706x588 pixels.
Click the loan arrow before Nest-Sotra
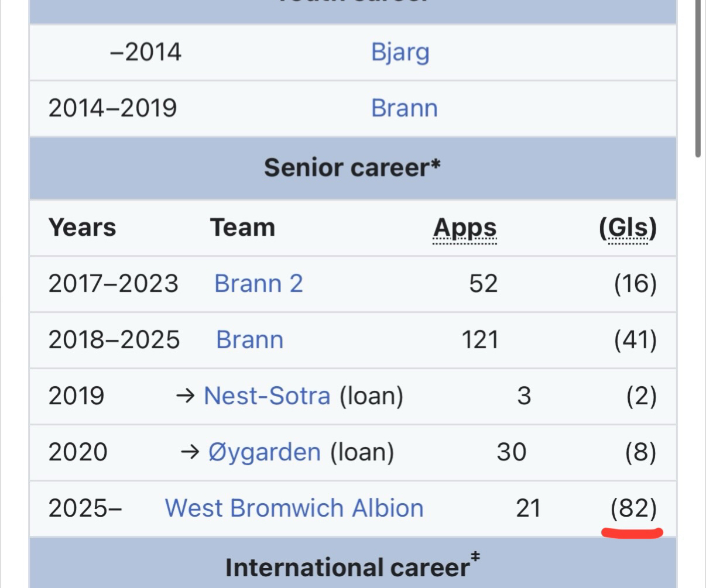(185, 396)
